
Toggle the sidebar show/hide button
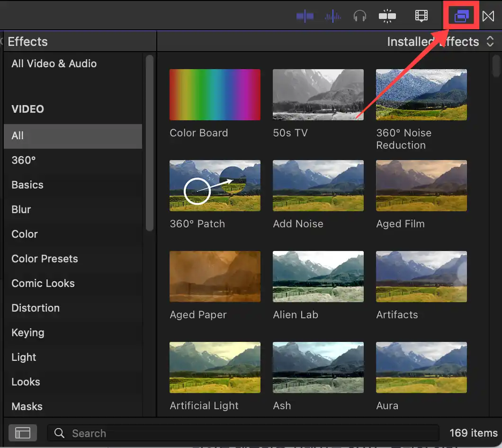tap(23, 433)
